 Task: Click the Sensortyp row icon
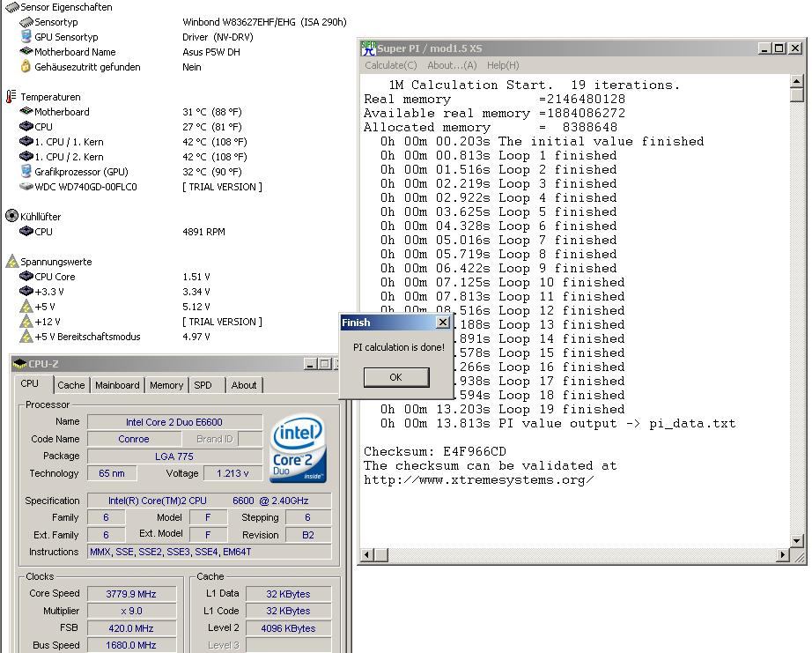coord(26,22)
